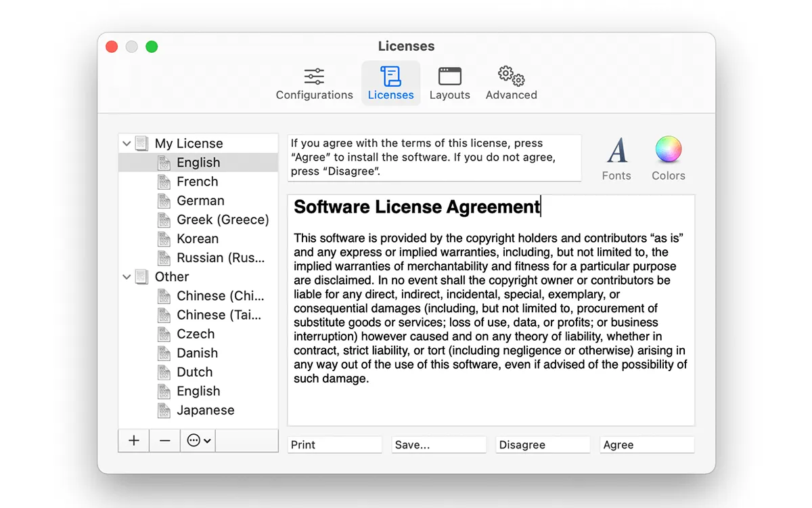Image resolution: width=812 pixels, height=508 pixels.
Task: Click the Print label field
Action: (334, 445)
